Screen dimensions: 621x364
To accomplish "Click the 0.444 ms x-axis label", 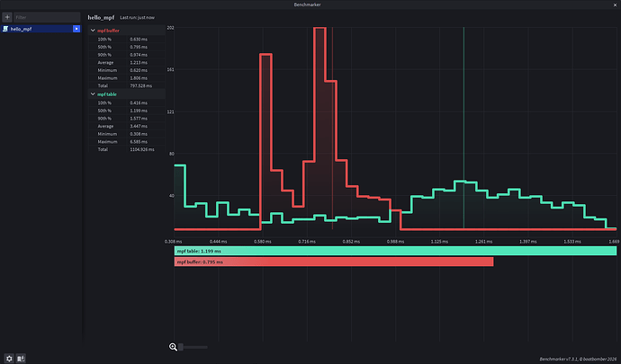I will [218, 242].
